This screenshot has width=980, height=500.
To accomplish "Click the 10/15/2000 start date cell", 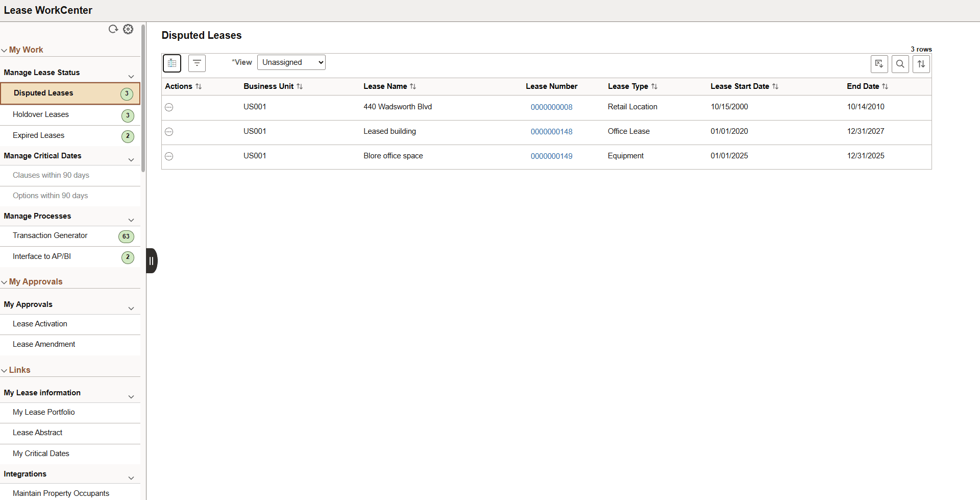I will coord(729,107).
